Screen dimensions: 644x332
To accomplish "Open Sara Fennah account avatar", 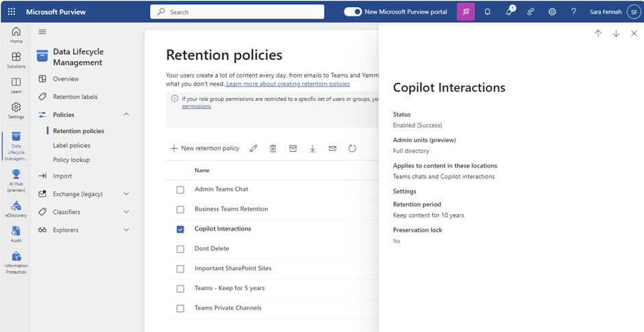I will click(633, 12).
